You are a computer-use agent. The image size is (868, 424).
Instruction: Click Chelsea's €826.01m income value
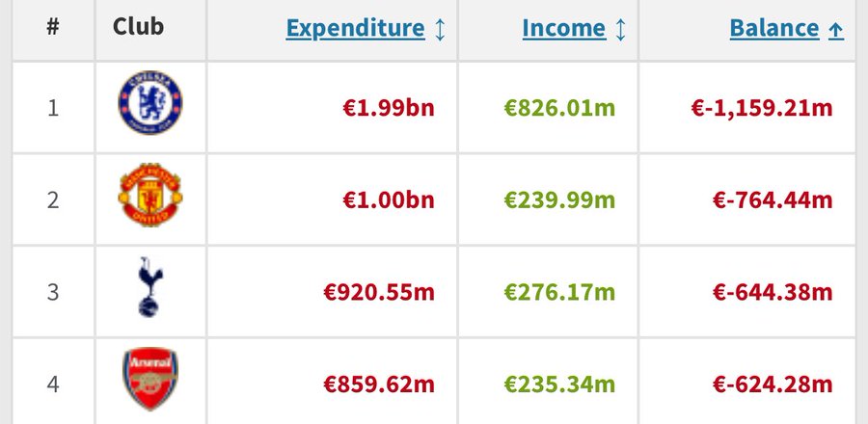[559, 108]
